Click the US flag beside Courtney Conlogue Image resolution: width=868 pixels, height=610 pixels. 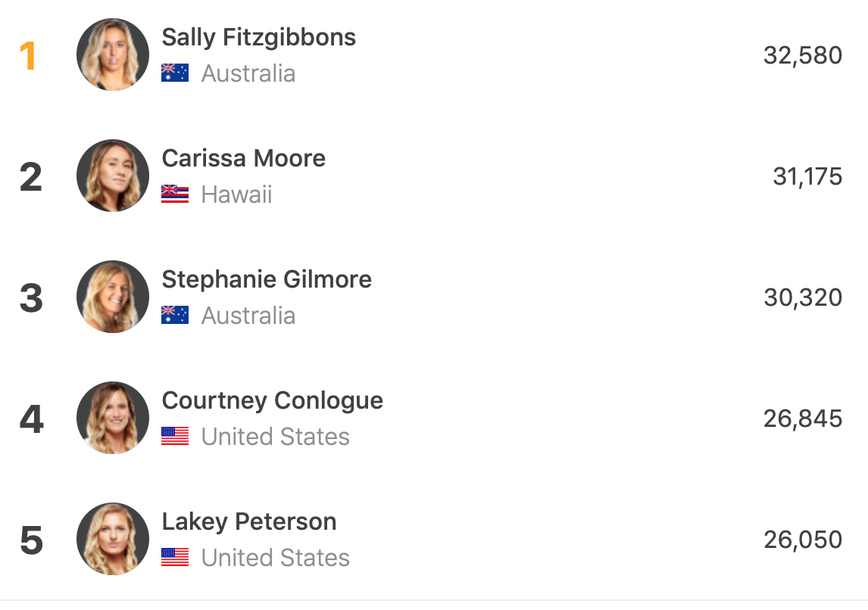[175, 436]
